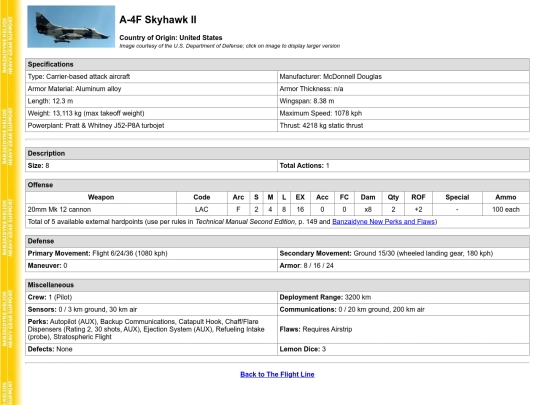Image resolution: width=540 pixels, height=405 pixels.
Task: Click the Special column header
Action: [457, 197]
